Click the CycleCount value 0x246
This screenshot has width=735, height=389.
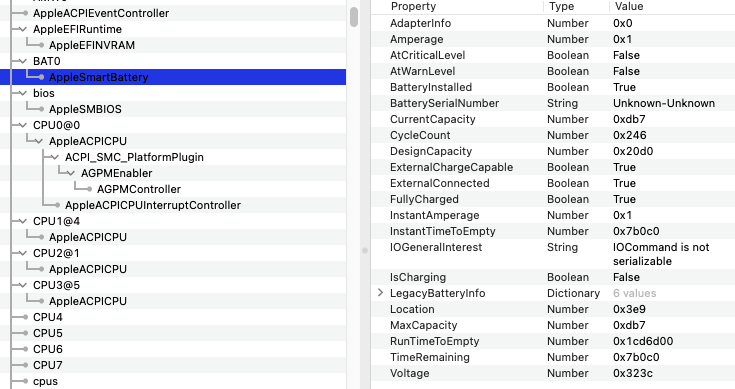[x=630, y=135]
